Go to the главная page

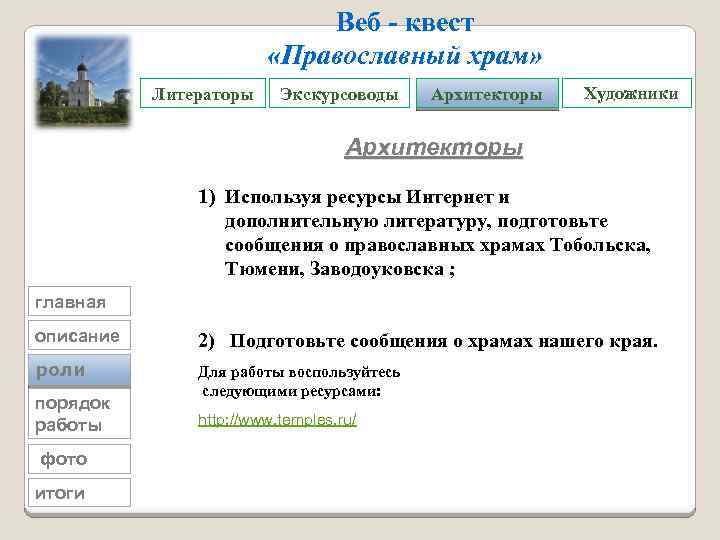[79, 301]
